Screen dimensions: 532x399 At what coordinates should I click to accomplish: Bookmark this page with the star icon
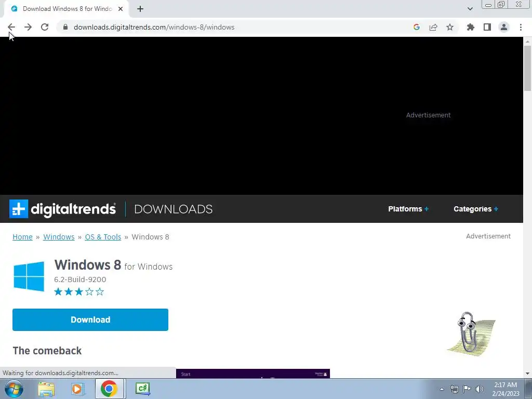pos(450,27)
